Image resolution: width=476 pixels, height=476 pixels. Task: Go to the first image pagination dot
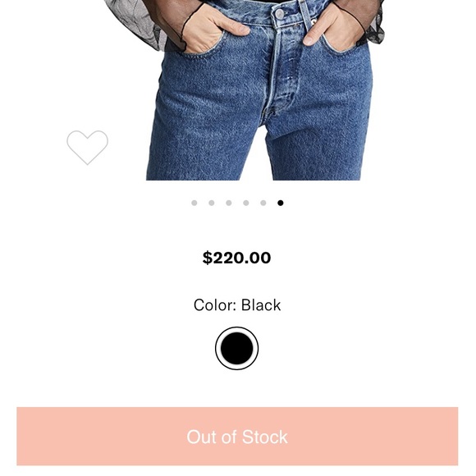[x=195, y=203]
